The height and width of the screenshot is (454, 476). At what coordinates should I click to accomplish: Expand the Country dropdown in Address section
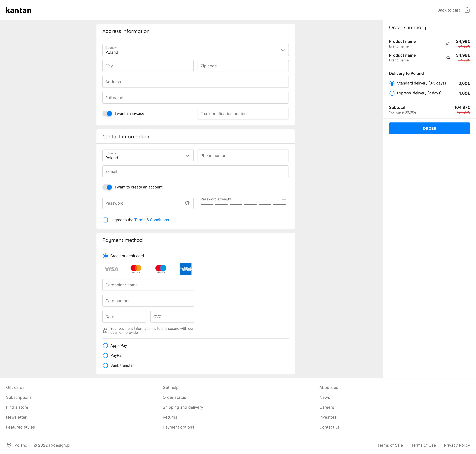[x=283, y=50]
